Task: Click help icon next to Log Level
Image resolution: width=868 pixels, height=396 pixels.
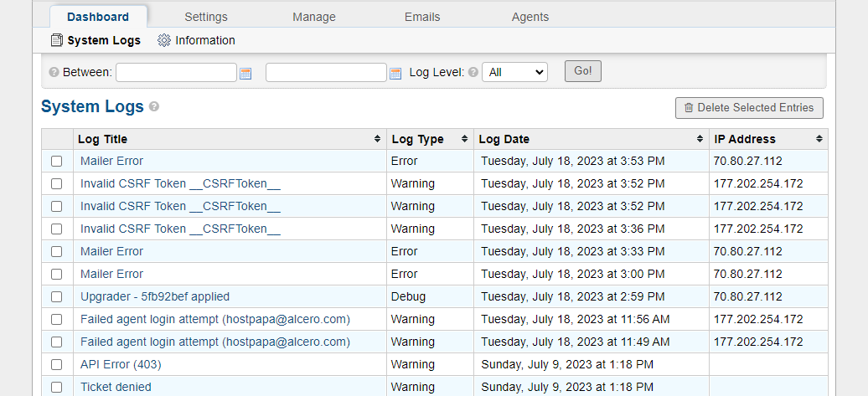Action: [473, 73]
